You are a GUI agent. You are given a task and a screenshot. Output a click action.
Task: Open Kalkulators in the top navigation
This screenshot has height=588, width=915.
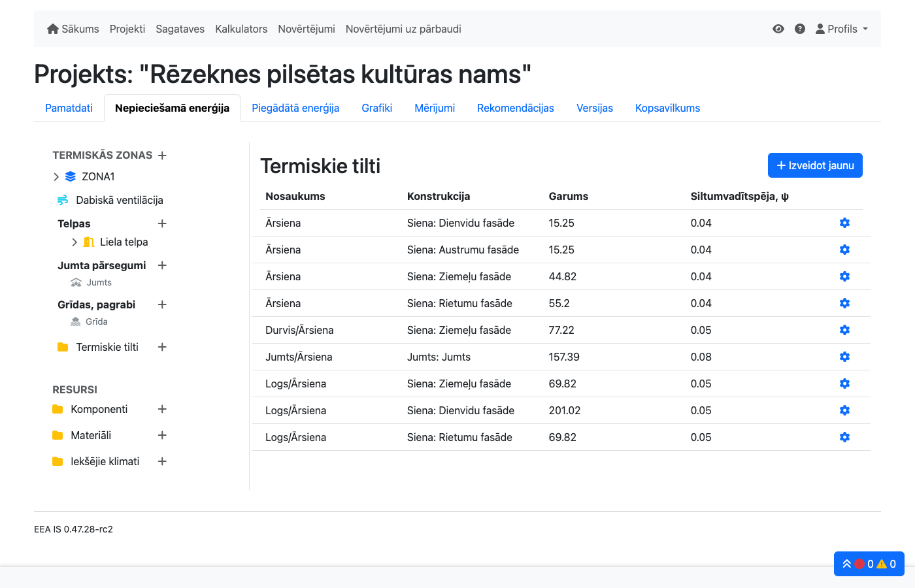tap(241, 29)
